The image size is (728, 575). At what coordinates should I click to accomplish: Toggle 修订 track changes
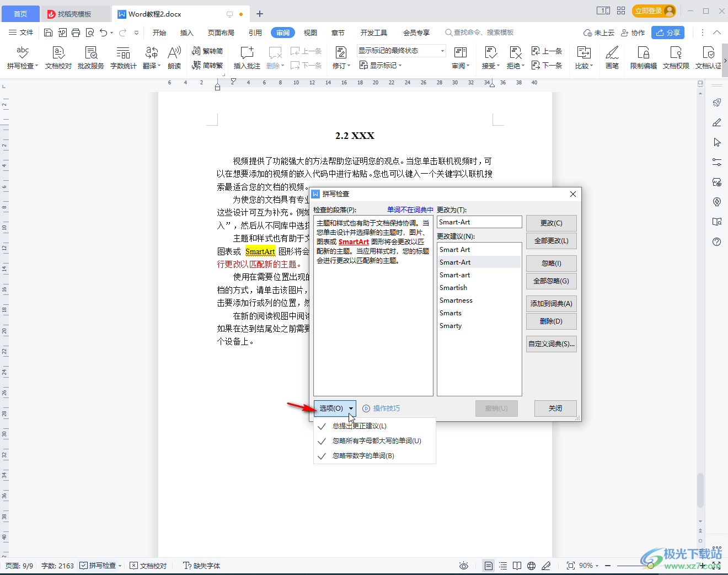click(341, 57)
